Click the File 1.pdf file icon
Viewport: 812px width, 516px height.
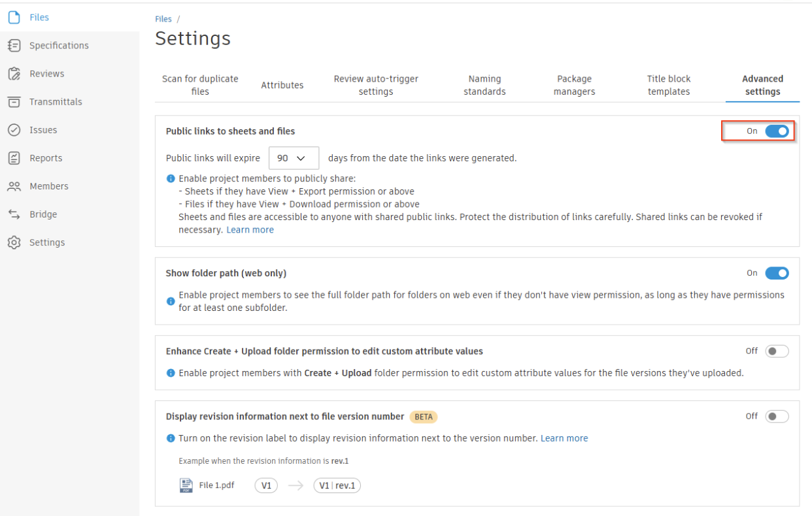[186, 485]
